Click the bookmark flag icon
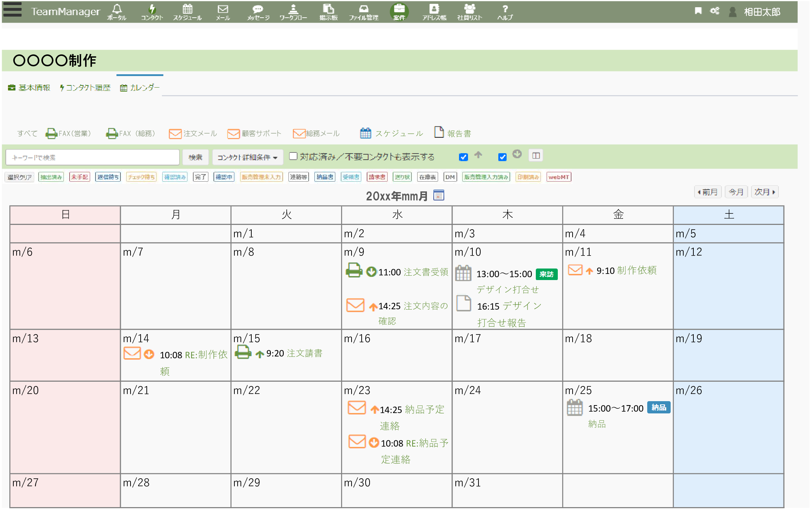 click(x=698, y=11)
